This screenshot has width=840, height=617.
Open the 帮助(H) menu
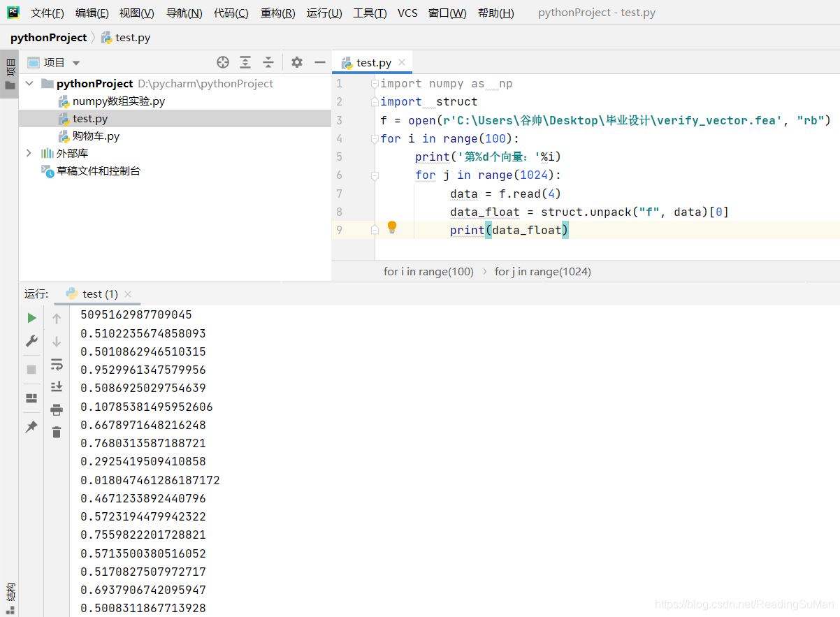495,13
